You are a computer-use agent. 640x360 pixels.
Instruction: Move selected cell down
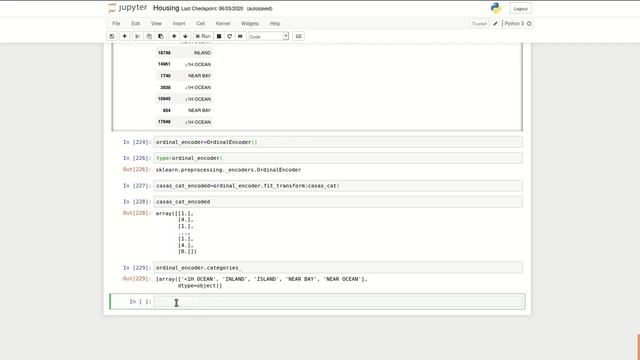pos(185,36)
